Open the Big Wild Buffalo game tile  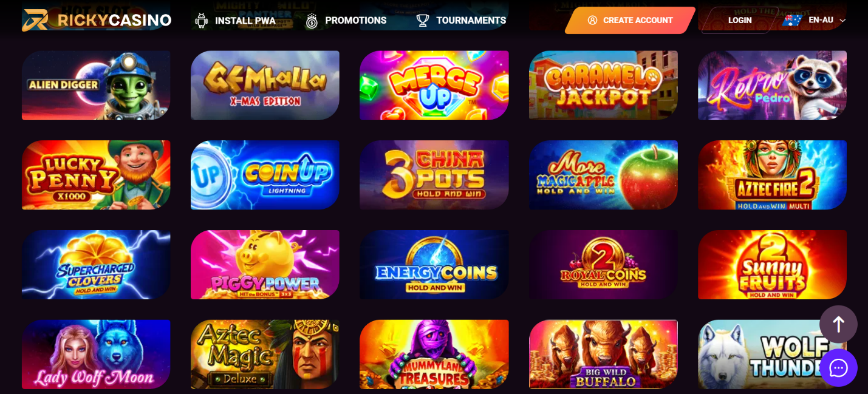click(x=603, y=355)
